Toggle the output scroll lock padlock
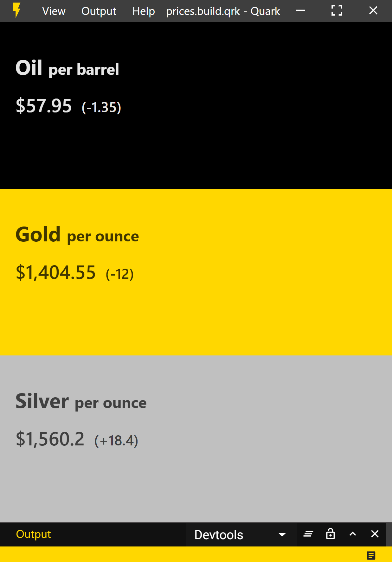392x562 pixels. pos(330,534)
